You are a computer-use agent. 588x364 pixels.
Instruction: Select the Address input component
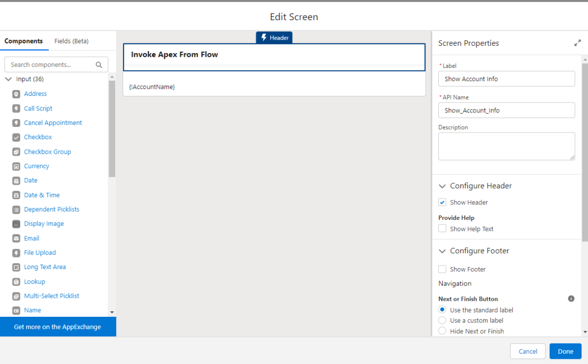coord(35,94)
